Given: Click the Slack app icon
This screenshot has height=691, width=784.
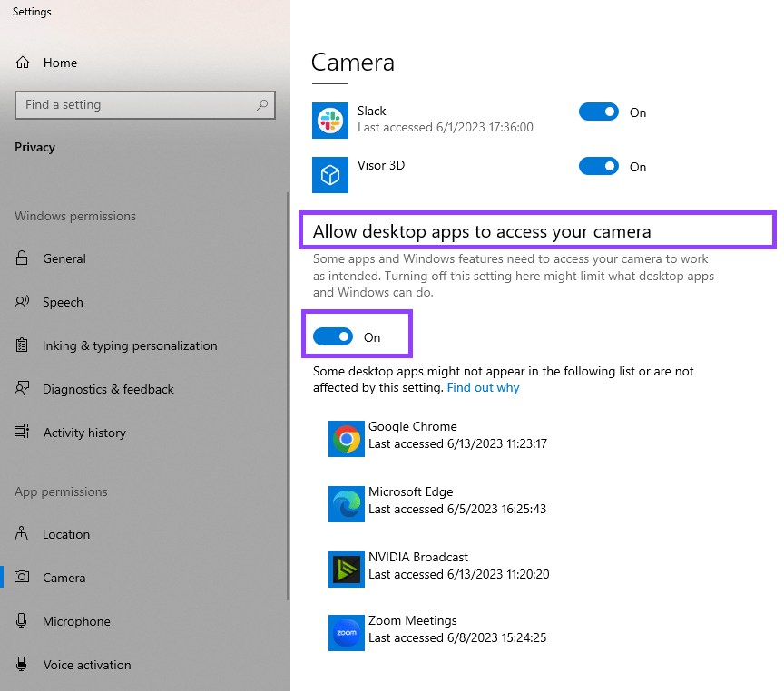Looking at the screenshot, I should click(330, 121).
